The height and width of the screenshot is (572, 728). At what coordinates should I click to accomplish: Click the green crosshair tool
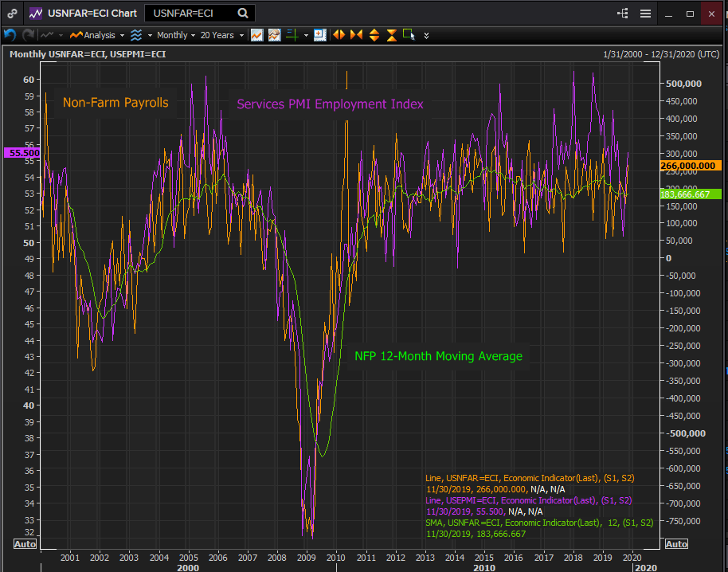(x=292, y=35)
